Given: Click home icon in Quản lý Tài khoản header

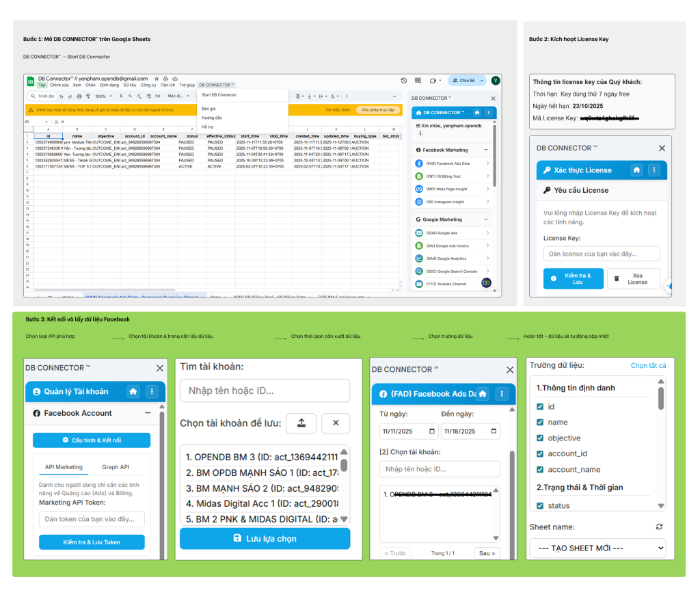Looking at the screenshot, I should pyautogui.click(x=133, y=391).
